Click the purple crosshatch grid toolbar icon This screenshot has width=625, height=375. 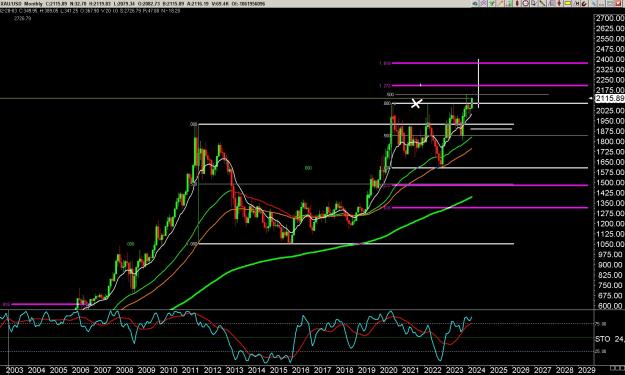pos(484,3)
